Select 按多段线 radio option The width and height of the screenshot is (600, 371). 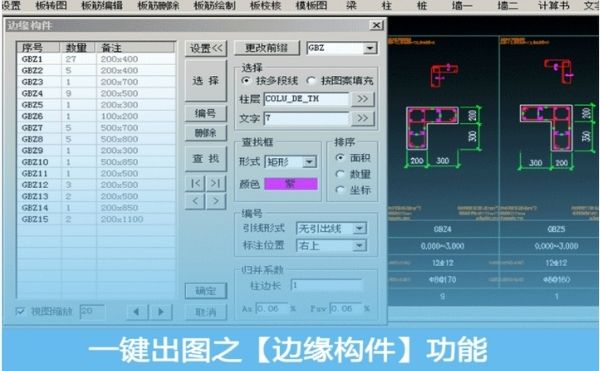point(246,80)
